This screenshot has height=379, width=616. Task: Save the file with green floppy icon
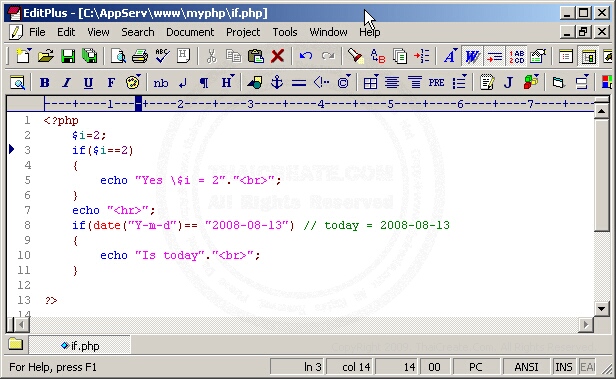[68, 56]
